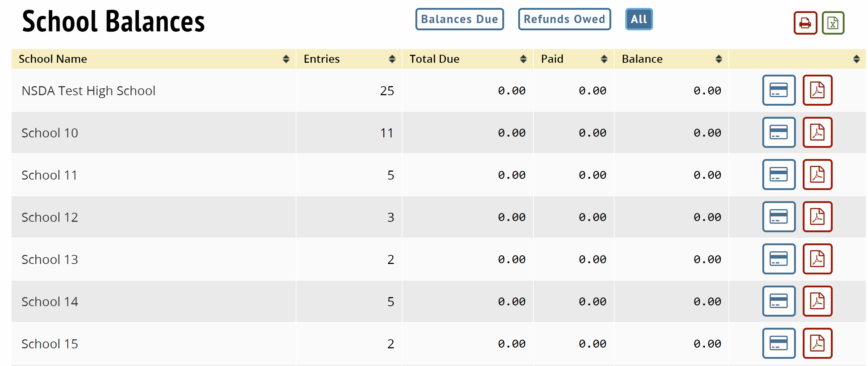Download PDF invoice for NSDA Test High School
The width and height of the screenshot is (868, 366).
click(x=817, y=90)
